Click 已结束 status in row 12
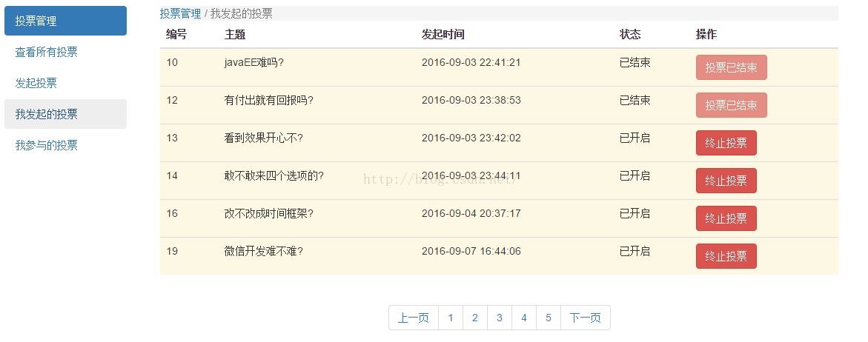The height and width of the screenshot is (342, 868). (x=635, y=100)
